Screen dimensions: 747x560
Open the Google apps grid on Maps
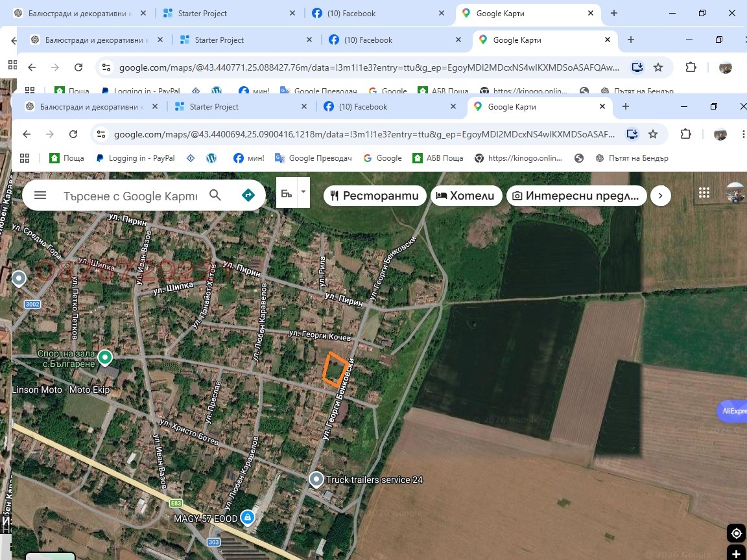[x=704, y=192]
